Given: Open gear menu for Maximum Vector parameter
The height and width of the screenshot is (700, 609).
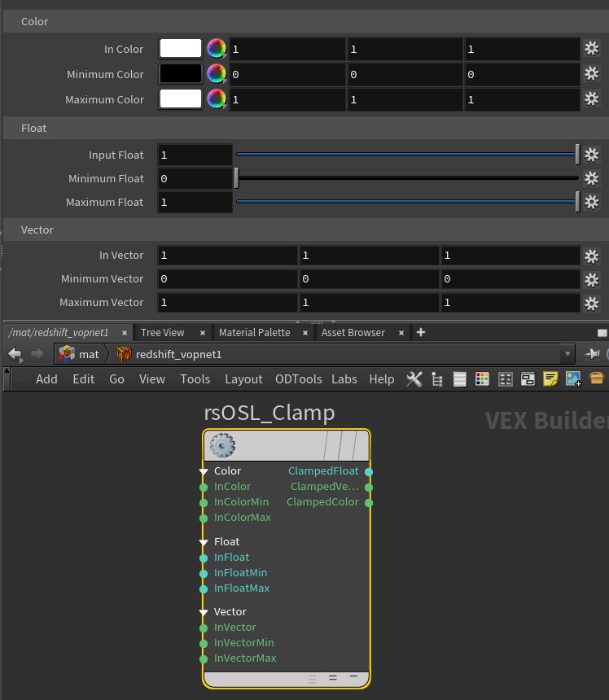Looking at the screenshot, I should point(592,304).
